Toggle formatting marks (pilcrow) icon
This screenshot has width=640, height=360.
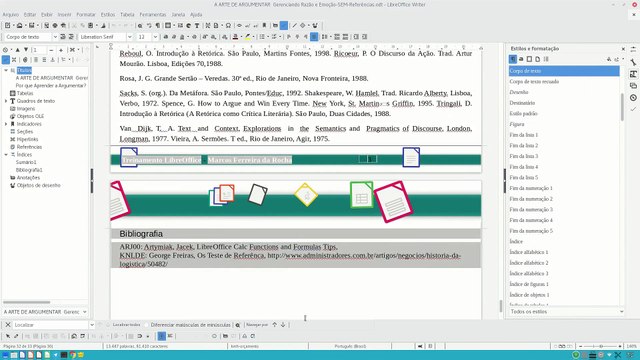(x=158, y=25)
